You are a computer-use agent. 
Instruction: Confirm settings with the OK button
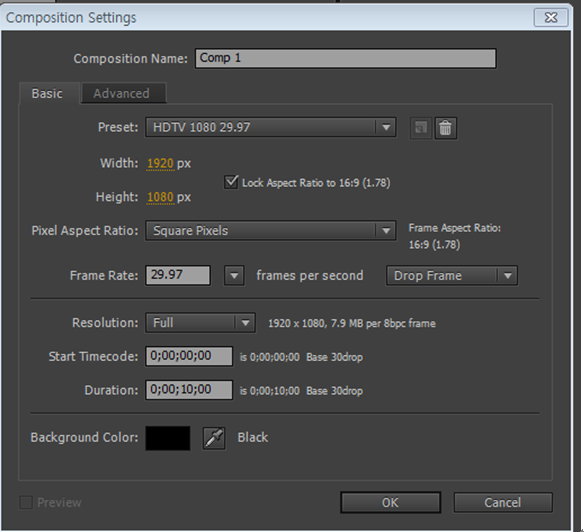pyautogui.click(x=390, y=503)
